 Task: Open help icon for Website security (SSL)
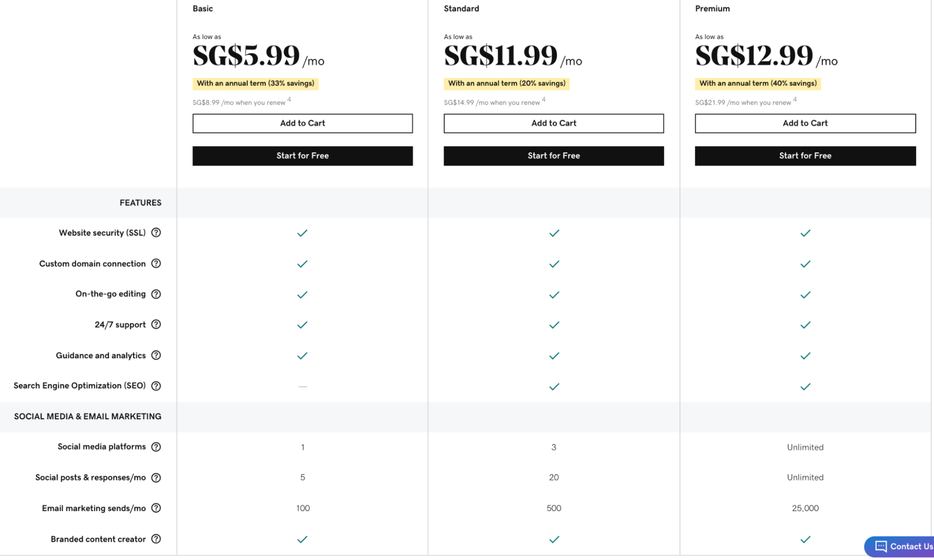point(156,233)
